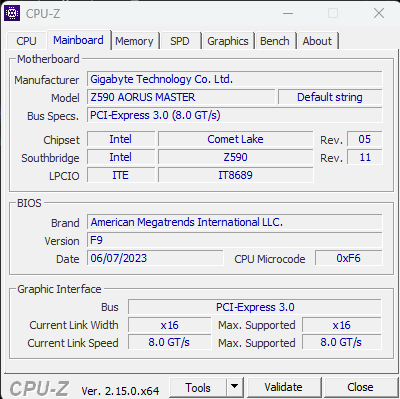Select the Mainboard tab
Viewport: 400px width, 399px height.
point(78,40)
